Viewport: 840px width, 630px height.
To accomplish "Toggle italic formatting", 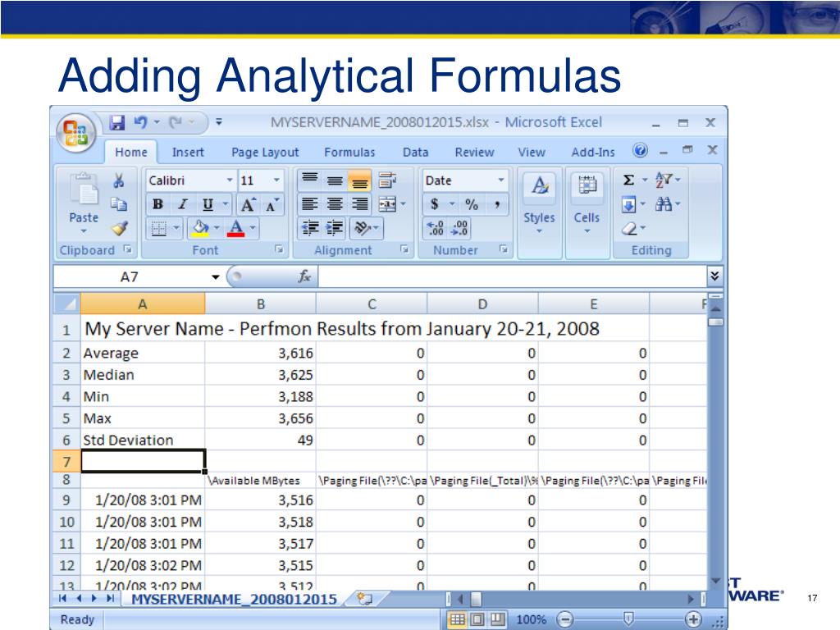I will [x=183, y=204].
